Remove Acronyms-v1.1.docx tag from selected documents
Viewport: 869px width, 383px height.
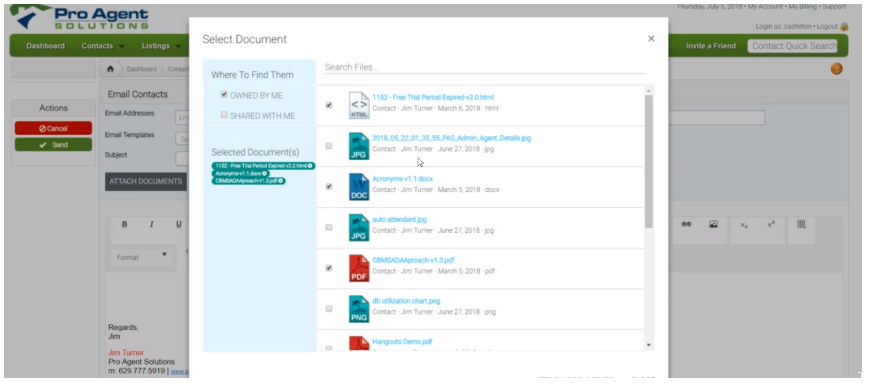click(x=264, y=173)
